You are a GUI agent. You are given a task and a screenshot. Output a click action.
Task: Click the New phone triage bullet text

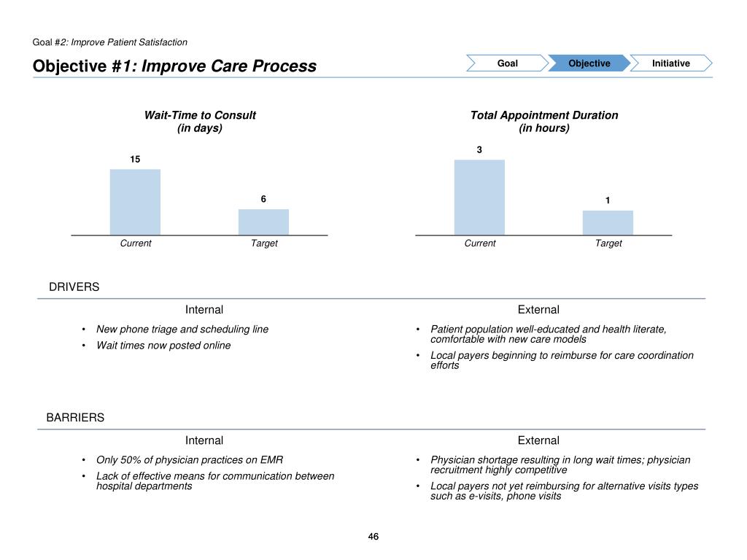[x=182, y=330]
